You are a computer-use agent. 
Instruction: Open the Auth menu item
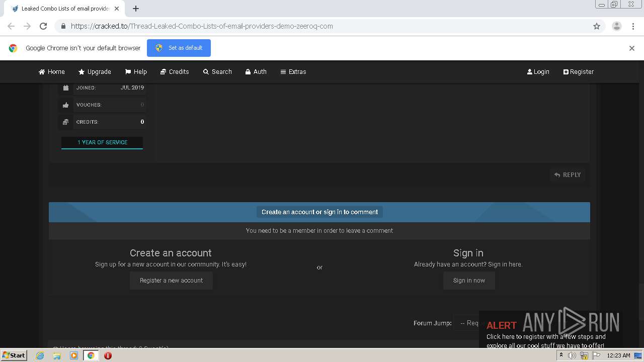coord(256,71)
